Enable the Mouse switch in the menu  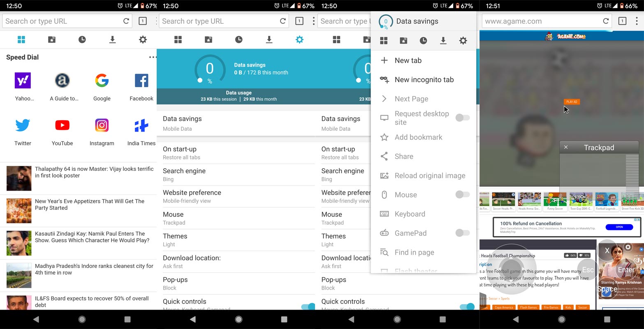pyautogui.click(x=462, y=195)
